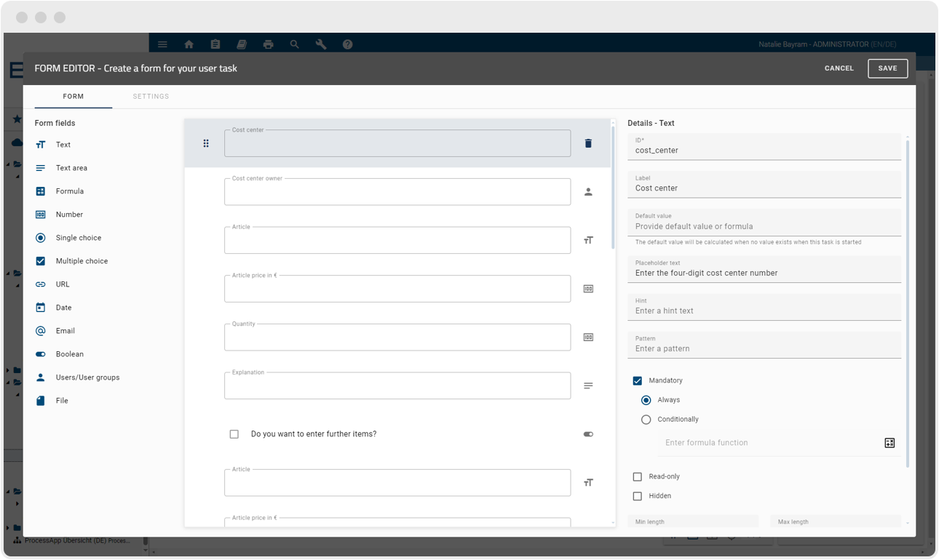Click number icon beside Article price in €
The height and width of the screenshot is (560, 939).
588,289
